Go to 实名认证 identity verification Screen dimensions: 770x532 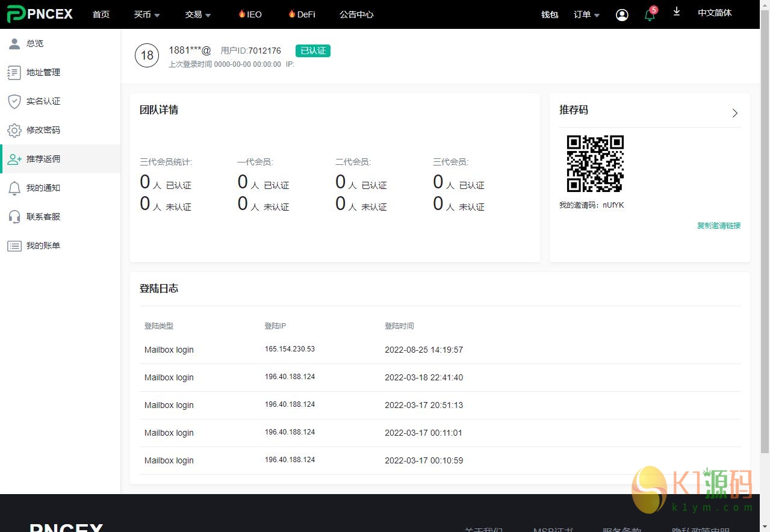pos(43,101)
